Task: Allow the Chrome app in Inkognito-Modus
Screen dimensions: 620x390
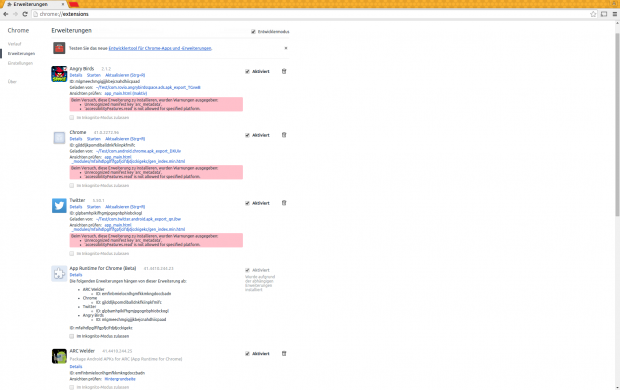Action: coord(72,186)
